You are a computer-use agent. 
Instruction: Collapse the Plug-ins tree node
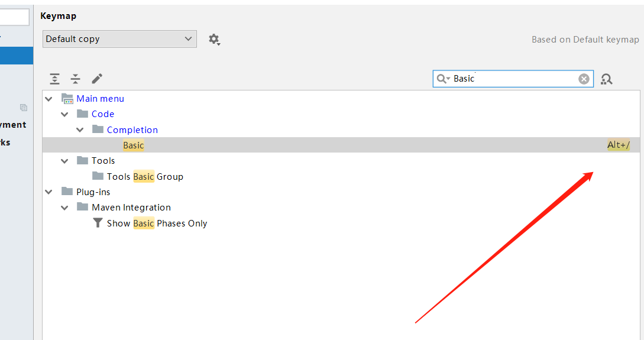49,192
